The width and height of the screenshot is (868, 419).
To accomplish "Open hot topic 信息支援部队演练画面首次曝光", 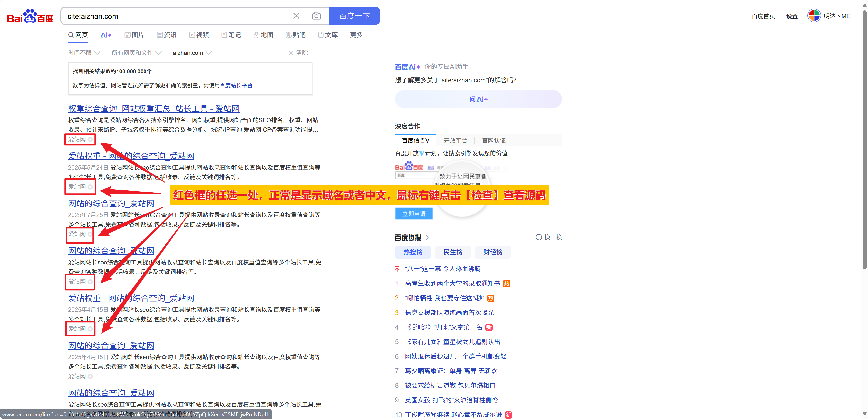I will coord(449,313).
